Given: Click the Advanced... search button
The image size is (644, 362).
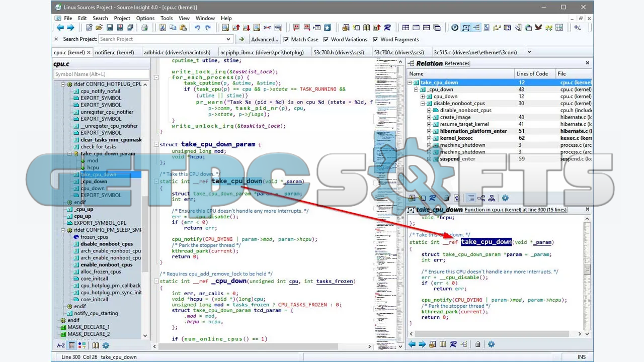Looking at the screenshot, I should pos(265,39).
